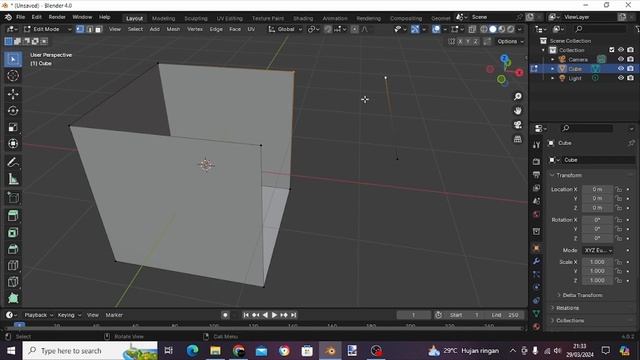Switch to face select mode
The height and width of the screenshot is (360, 640).
98,29
